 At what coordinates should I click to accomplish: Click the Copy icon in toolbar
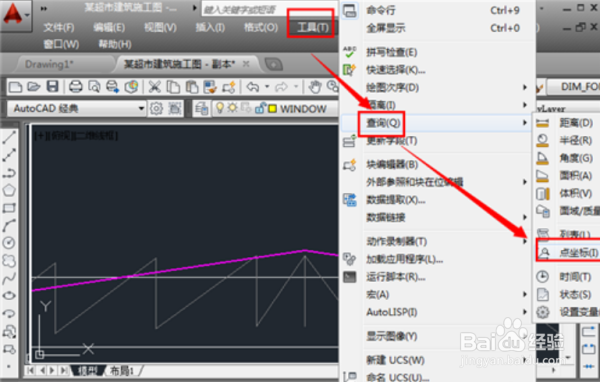[x=173, y=87]
